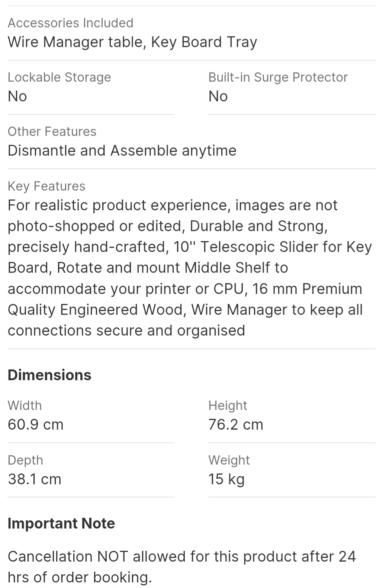
Task: Tap the 76.2 cm height value
Action: [236, 424]
